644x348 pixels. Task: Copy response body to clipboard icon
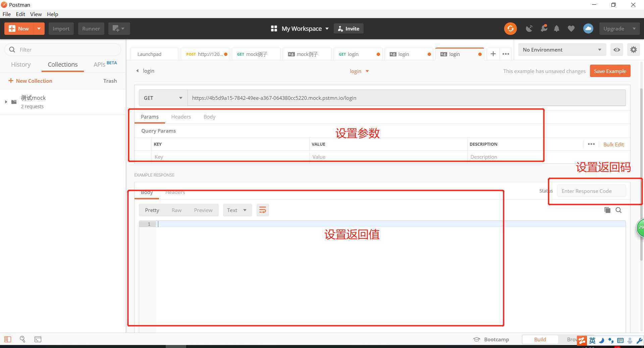point(607,210)
